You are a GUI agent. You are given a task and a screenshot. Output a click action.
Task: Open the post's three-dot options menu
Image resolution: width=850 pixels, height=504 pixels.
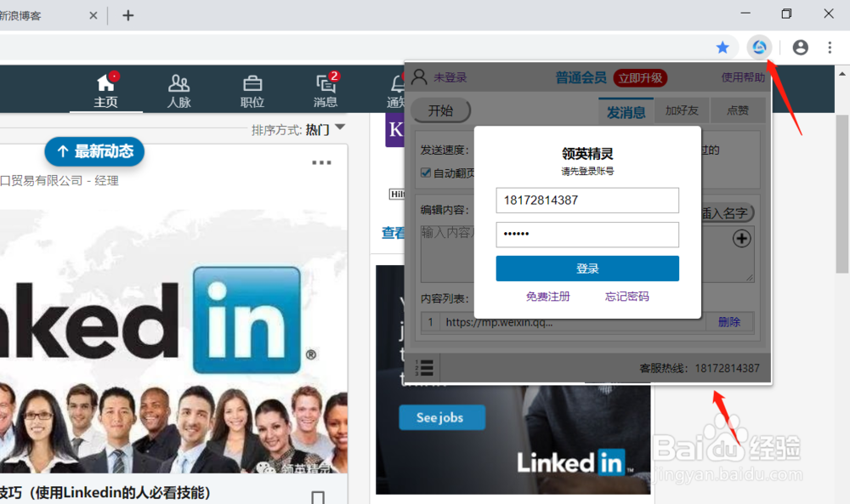coord(321,162)
